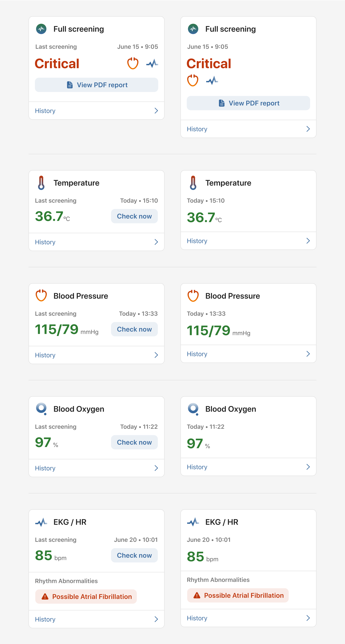Screen dimensions: 345x644
Task: Click the blood pressure cuff icon beside Critical in the left card
Action: click(x=133, y=63)
